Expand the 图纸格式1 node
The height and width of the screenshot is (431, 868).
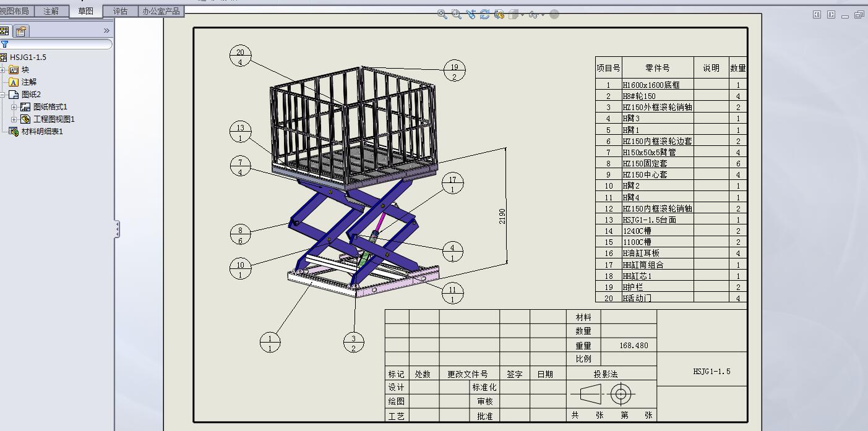coord(14,107)
